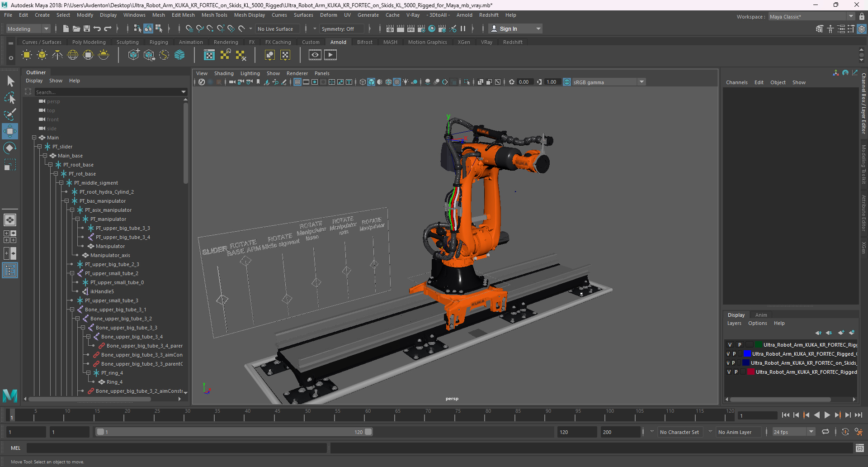
Task: Choose the Lasso select tool
Action: point(10,98)
